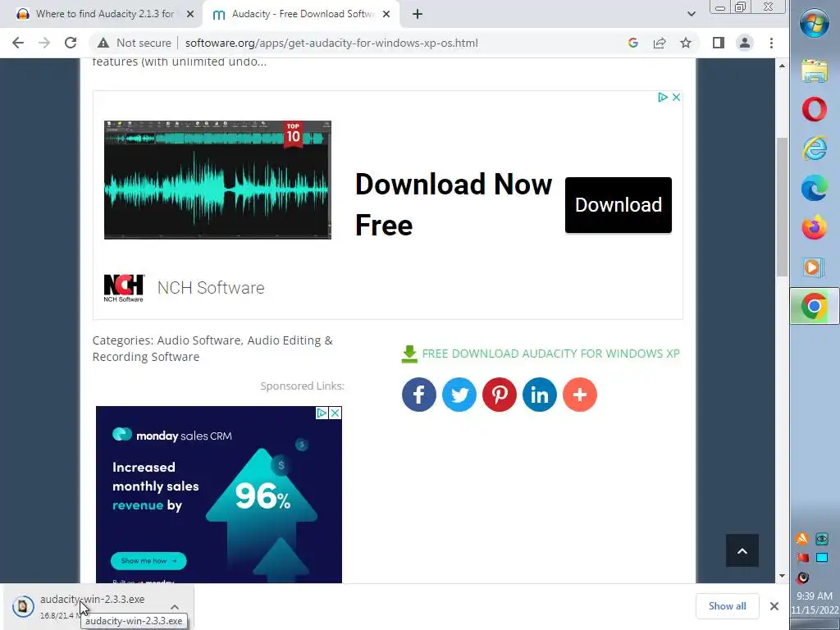Click the audio waveform ad image
This screenshot has width=840, height=630.
point(217,180)
